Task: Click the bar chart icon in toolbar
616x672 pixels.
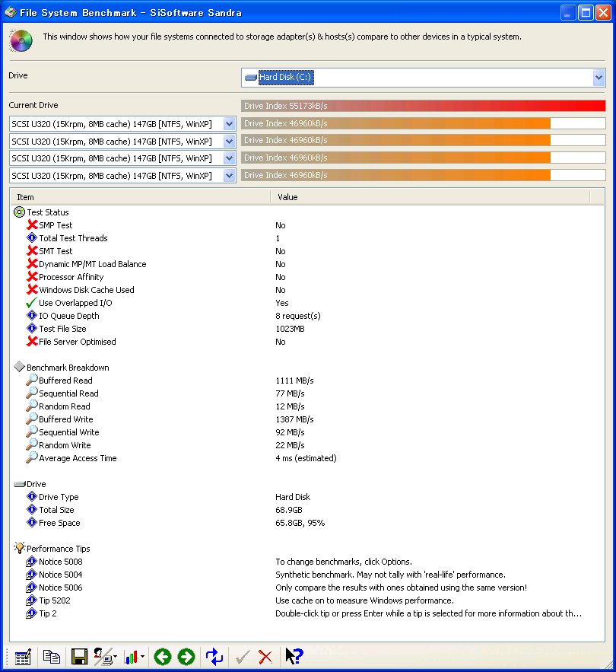Action: (x=131, y=657)
